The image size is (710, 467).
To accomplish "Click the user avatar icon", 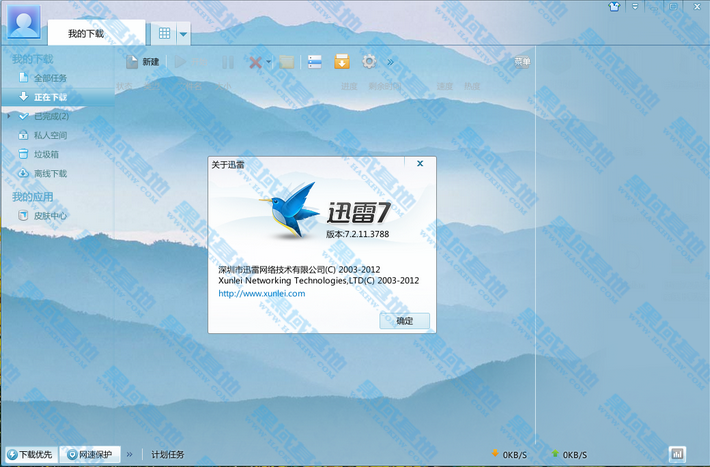I will [x=24, y=23].
